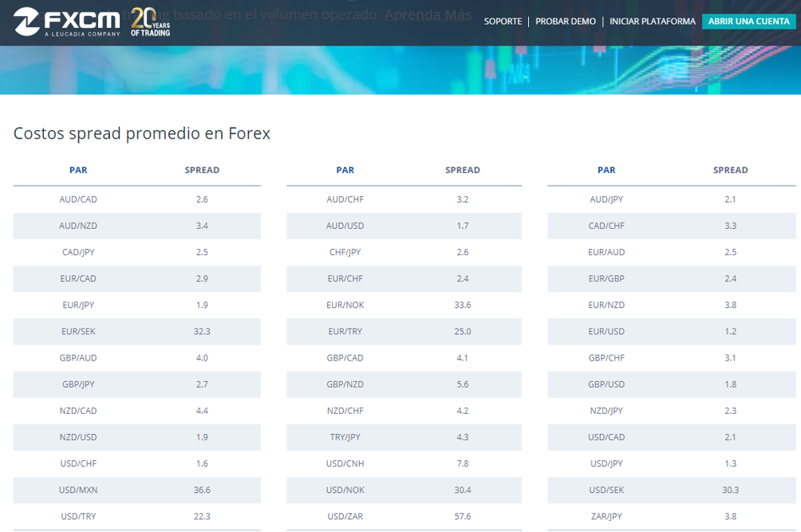Click the "Costos spread promedio en Forex" heading

(x=141, y=133)
